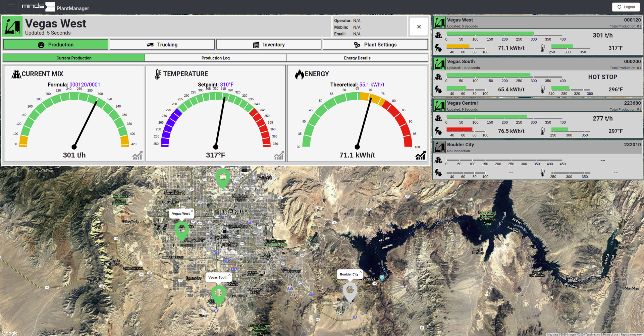Click the gray Boulder City map pin

tap(350, 292)
